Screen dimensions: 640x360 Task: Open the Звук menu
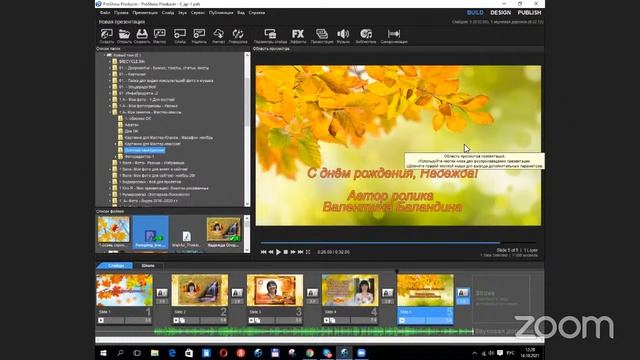click(182, 13)
